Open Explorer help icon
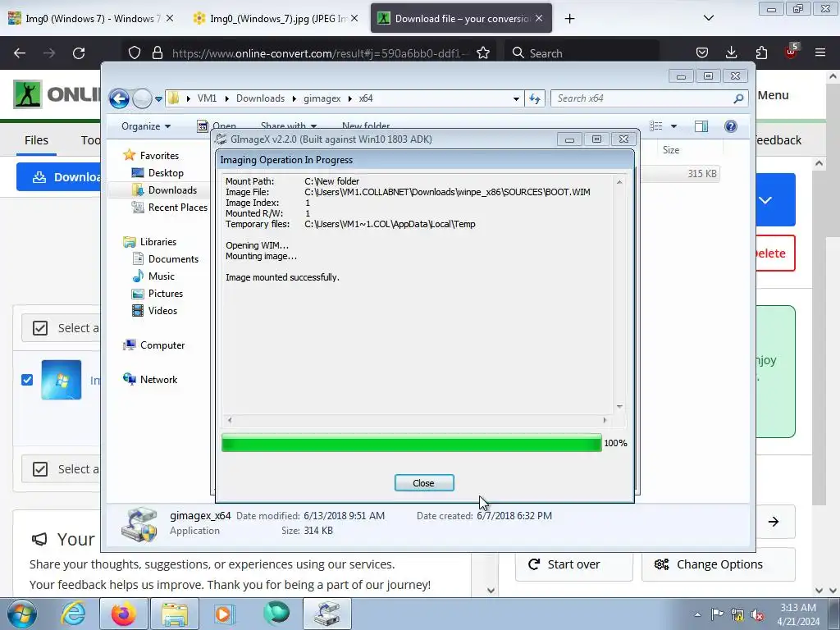This screenshot has width=840, height=630. (730, 126)
